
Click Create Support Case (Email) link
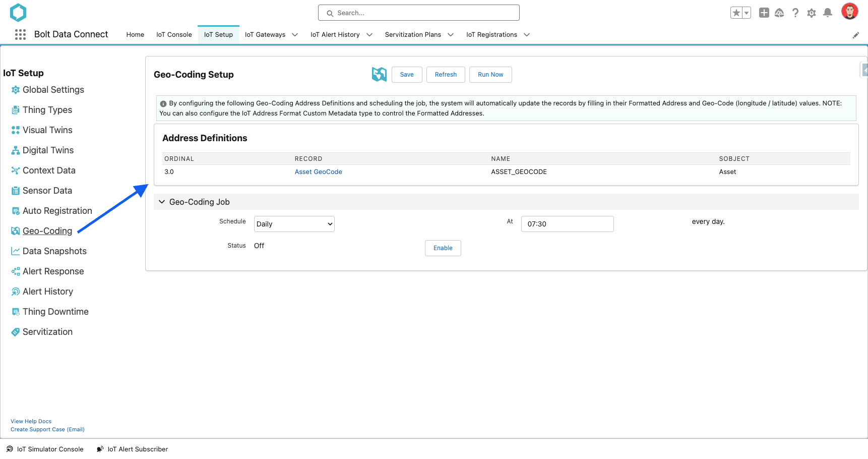[48, 430]
